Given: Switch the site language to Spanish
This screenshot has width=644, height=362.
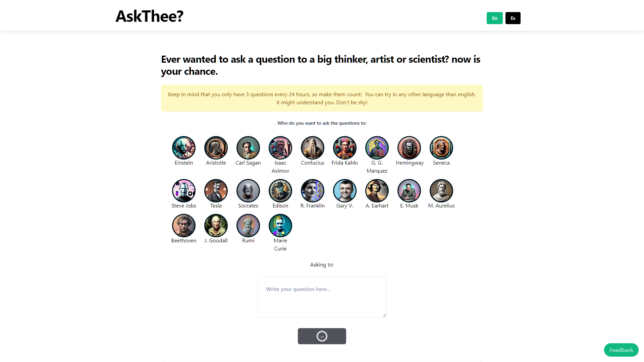Looking at the screenshot, I should point(513,18).
